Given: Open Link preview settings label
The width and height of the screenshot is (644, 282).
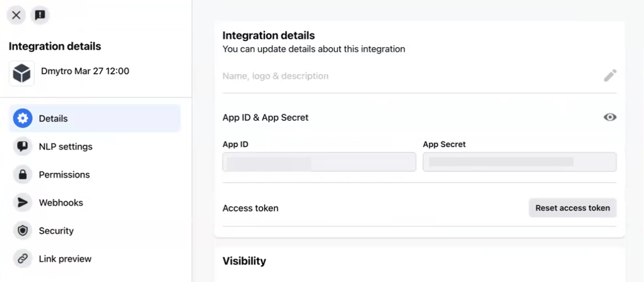Looking at the screenshot, I should [x=65, y=259].
